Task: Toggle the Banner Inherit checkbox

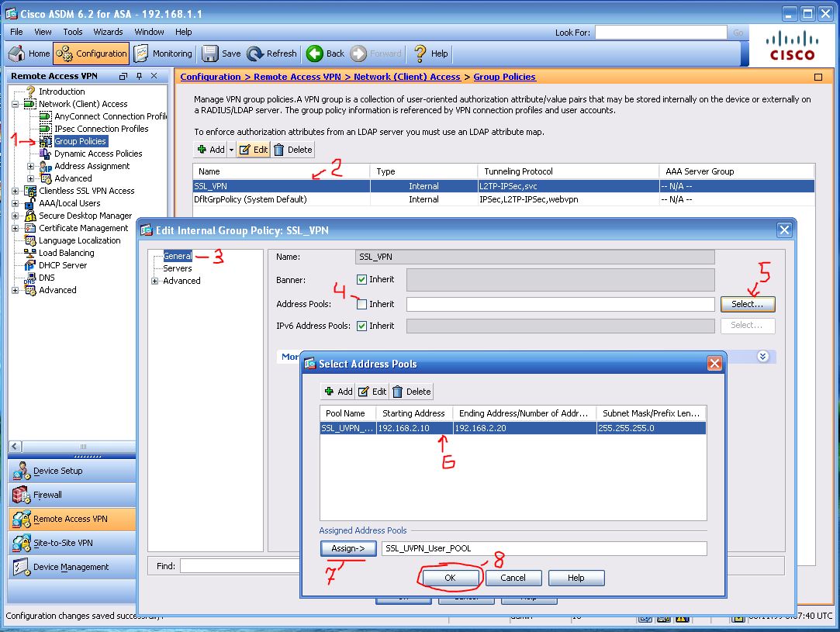Action: 361,280
